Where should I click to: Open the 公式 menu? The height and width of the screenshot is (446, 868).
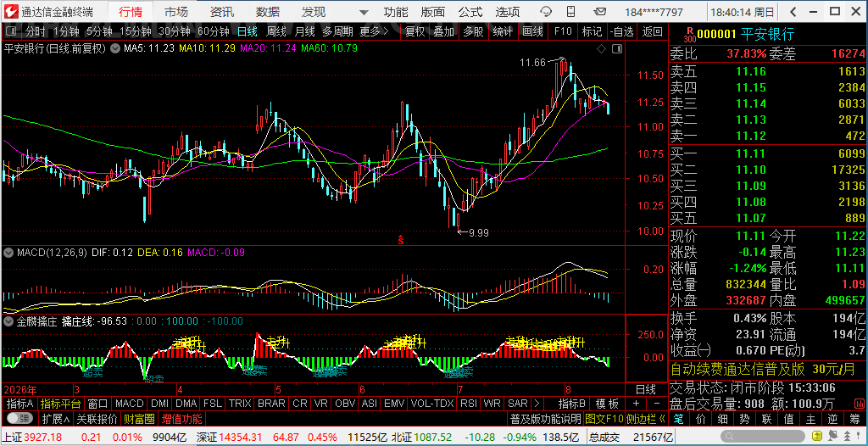pos(470,12)
